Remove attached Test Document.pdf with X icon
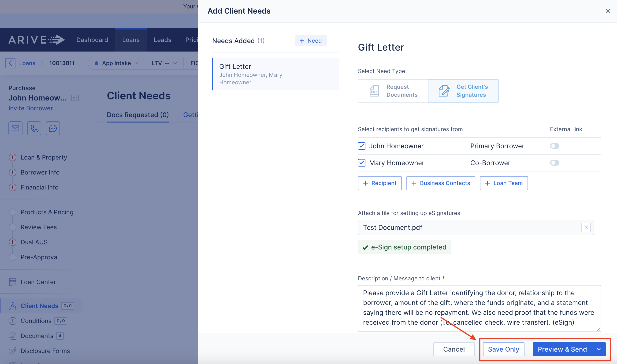The width and height of the screenshot is (617, 364). pos(586,227)
